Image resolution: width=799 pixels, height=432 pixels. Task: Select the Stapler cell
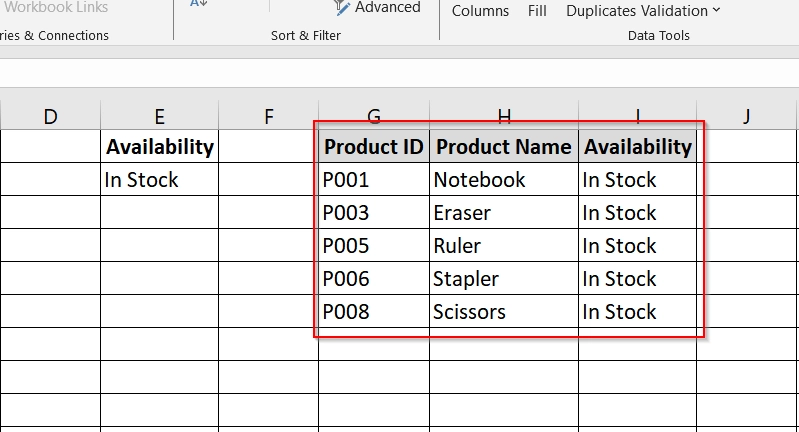coord(504,279)
